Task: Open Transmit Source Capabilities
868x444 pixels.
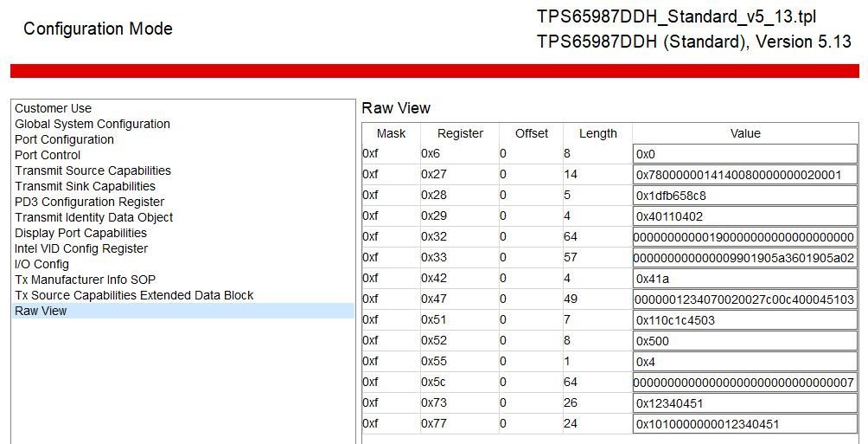Action: pyautogui.click(x=182, y=171)
